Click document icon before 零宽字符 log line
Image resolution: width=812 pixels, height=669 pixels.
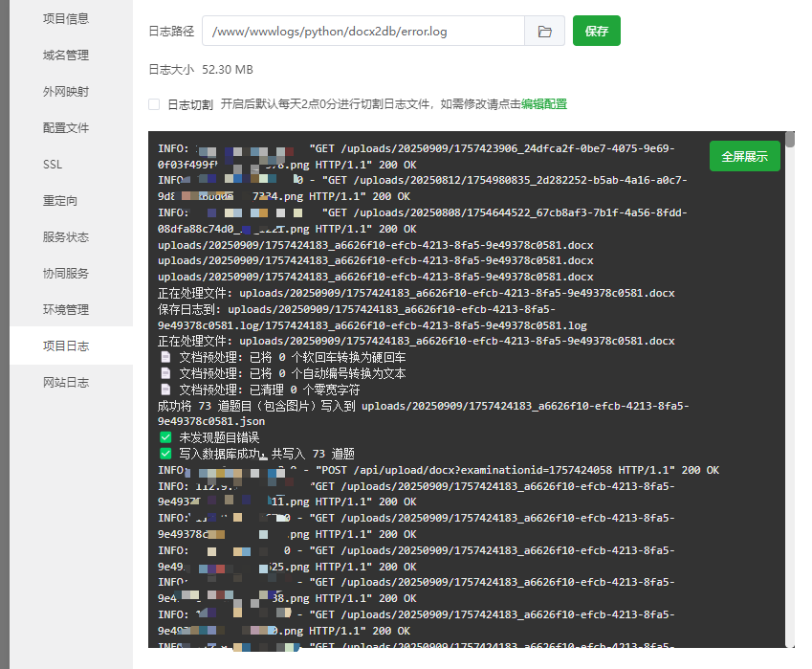click(165, 390)
